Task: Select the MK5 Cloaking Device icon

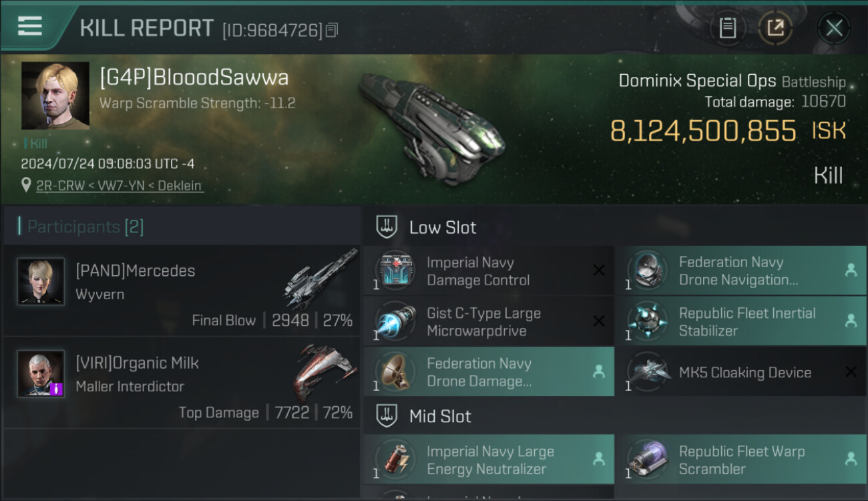Action: (649, 372)
